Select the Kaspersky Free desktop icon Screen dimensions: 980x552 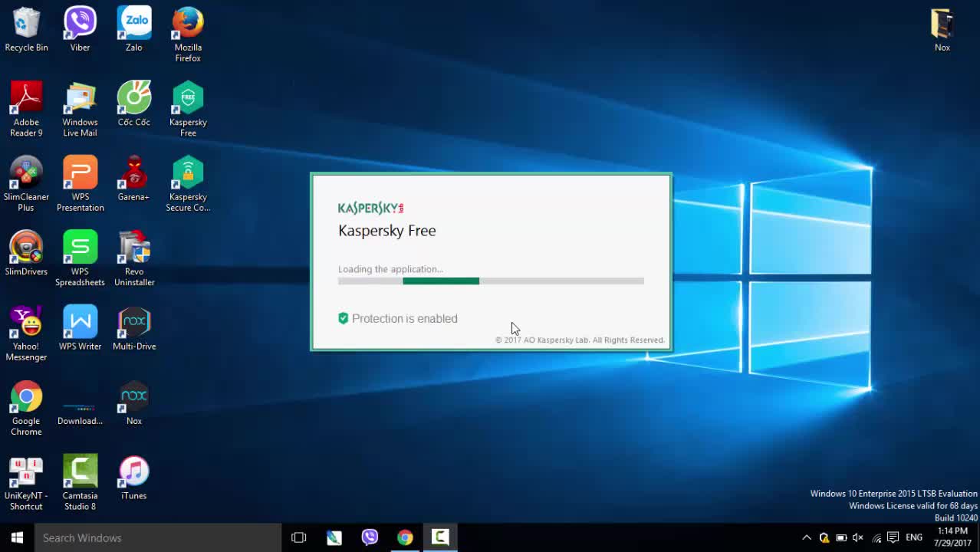point(188,110)
